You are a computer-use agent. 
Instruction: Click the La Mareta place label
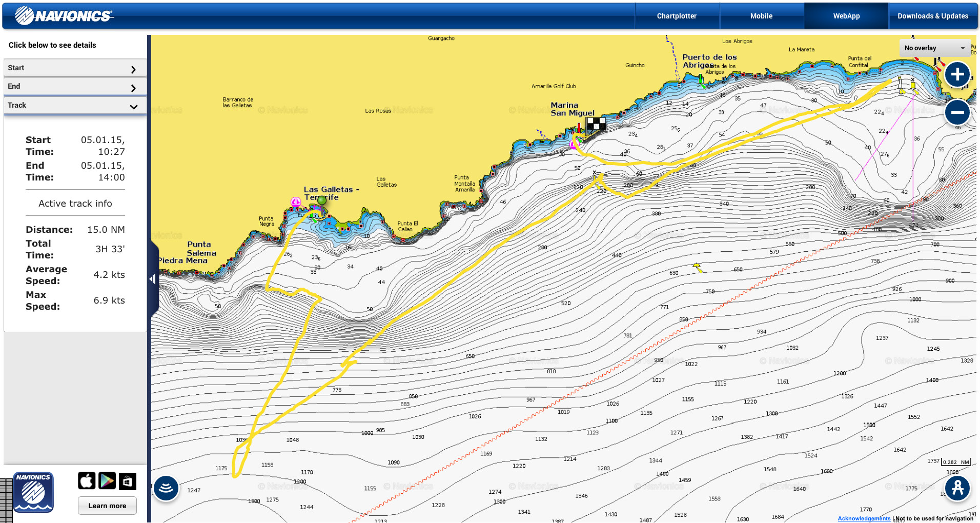[x=802, y=49]
